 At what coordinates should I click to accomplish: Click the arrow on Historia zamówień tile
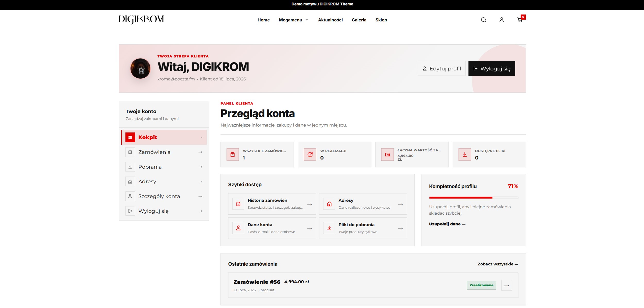click(309, 204)
